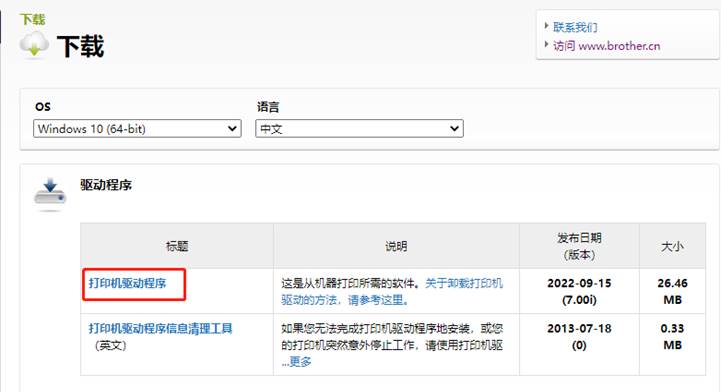This screenshot has width=721, height=392.
Task: Click the 大小 column header
Action: tap(672, 246)
